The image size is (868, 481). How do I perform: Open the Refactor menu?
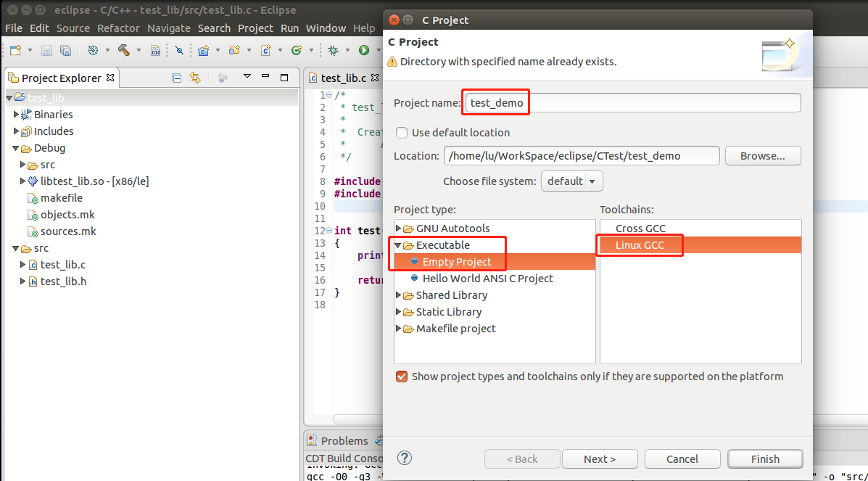118,28
